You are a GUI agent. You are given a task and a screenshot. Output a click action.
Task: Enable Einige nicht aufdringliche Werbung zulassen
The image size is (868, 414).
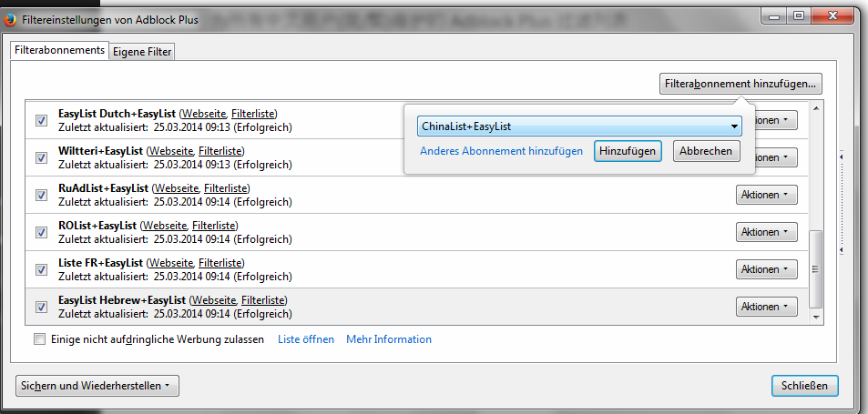(x=39, y=339)
